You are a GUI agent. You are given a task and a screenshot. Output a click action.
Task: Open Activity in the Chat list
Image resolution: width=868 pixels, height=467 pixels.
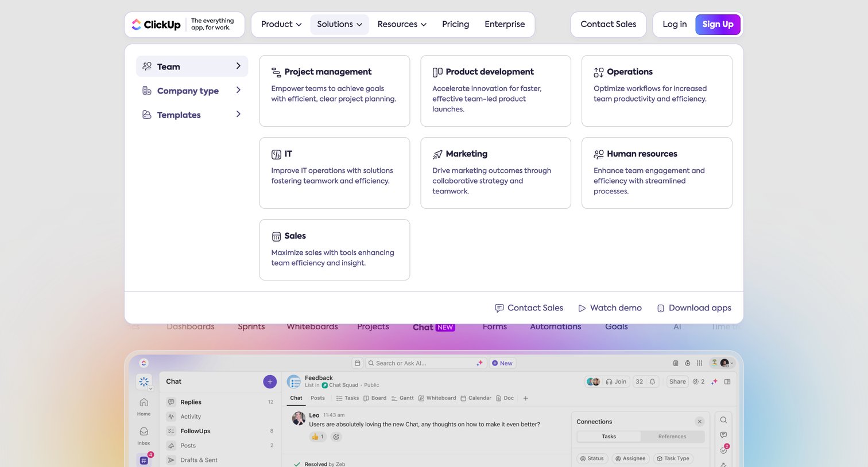pos(220,417)
